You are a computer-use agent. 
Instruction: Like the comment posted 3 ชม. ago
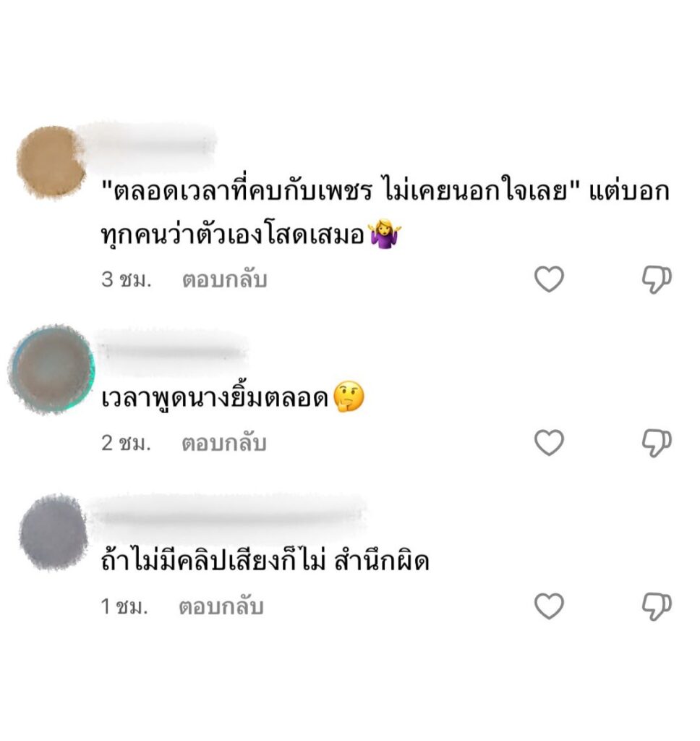[549, 279]
